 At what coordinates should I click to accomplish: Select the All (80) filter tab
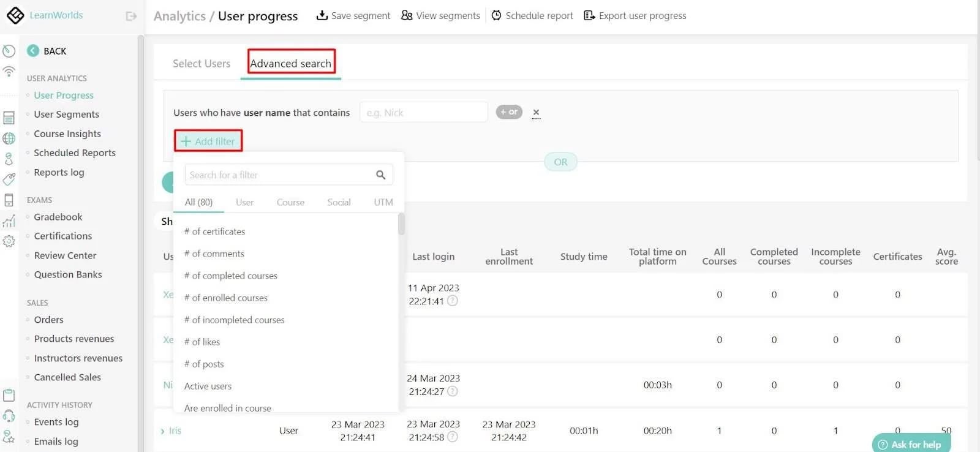[199, 202]
